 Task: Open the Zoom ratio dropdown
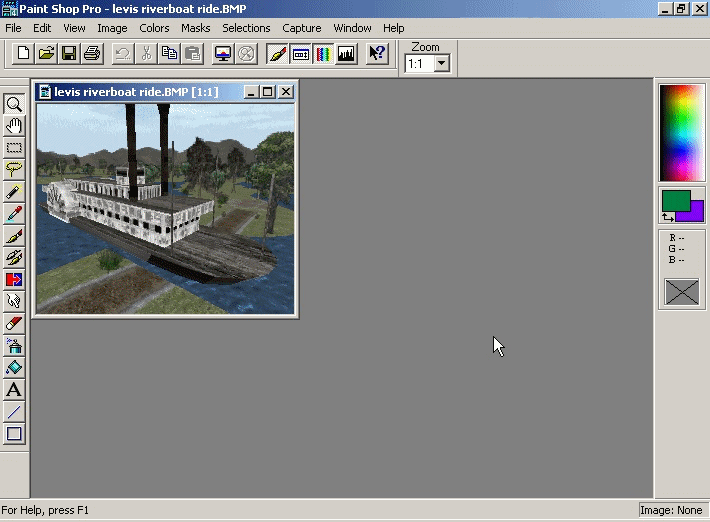(x=441, y=64)
